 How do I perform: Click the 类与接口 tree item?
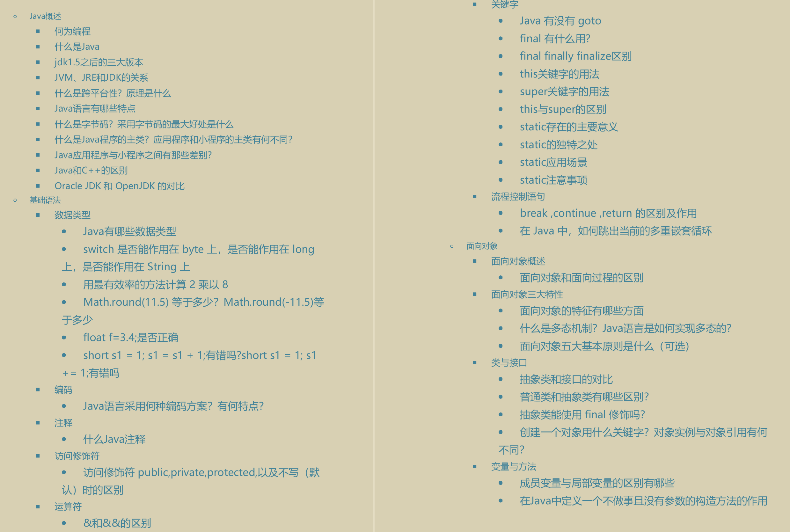click(x=506, y=358)
